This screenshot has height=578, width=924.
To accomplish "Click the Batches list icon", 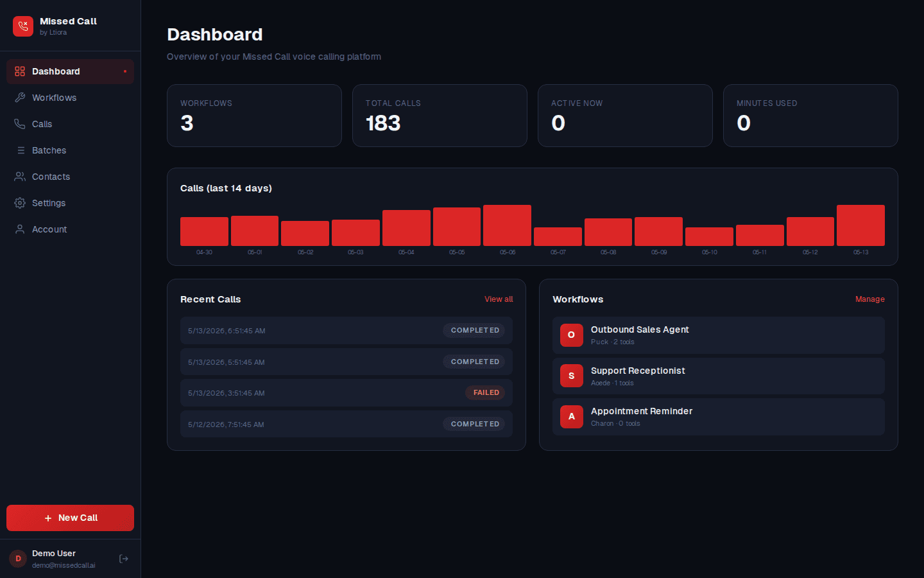I will coord(21,150).
